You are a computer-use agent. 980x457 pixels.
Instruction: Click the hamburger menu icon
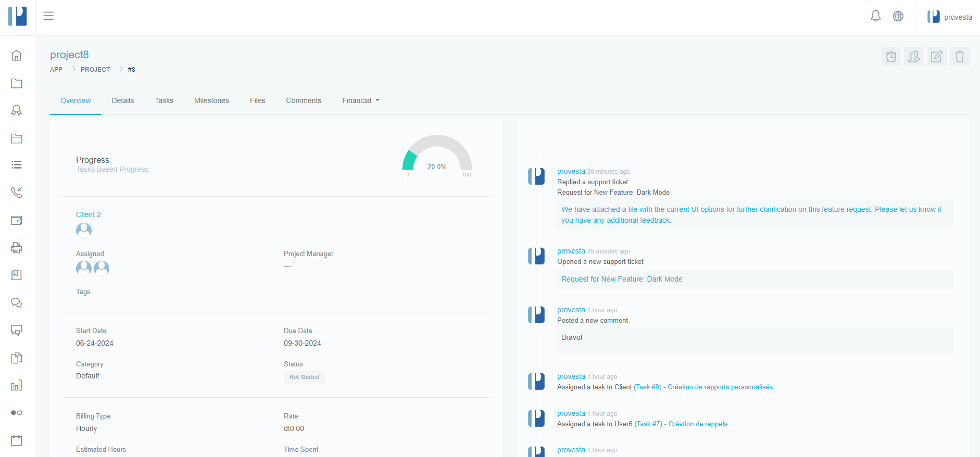coord(48,16)
